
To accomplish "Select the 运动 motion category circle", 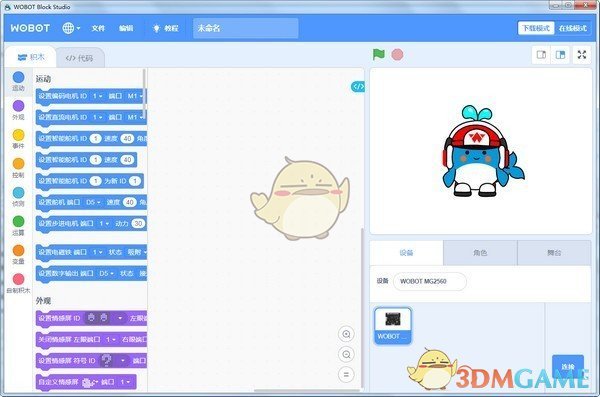I will pos(18,77).
